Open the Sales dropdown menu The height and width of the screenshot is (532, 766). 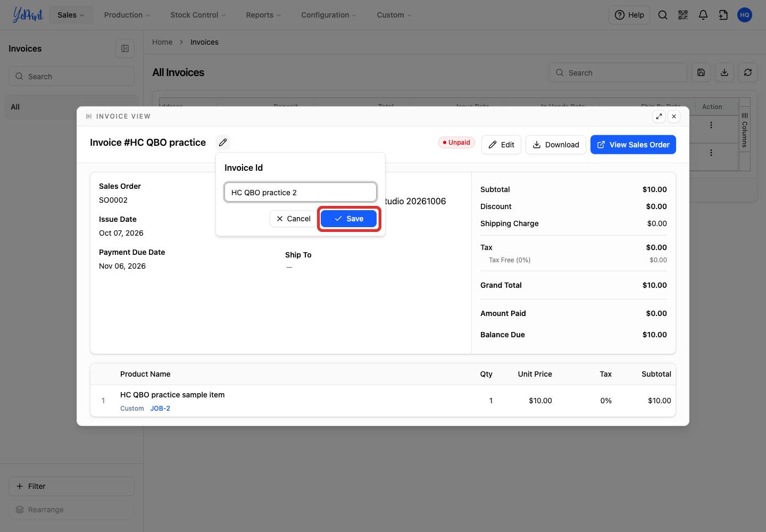click(x=71, y=15)
